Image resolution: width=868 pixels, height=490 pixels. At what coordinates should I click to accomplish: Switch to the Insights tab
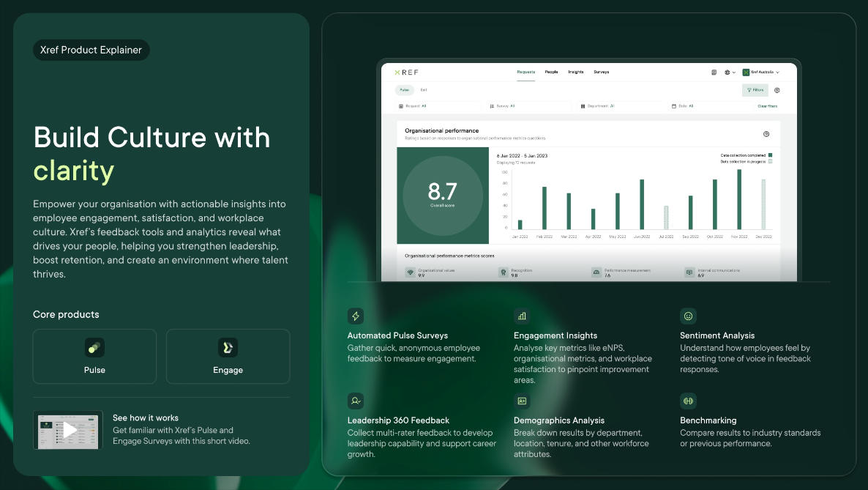(576, 72)
